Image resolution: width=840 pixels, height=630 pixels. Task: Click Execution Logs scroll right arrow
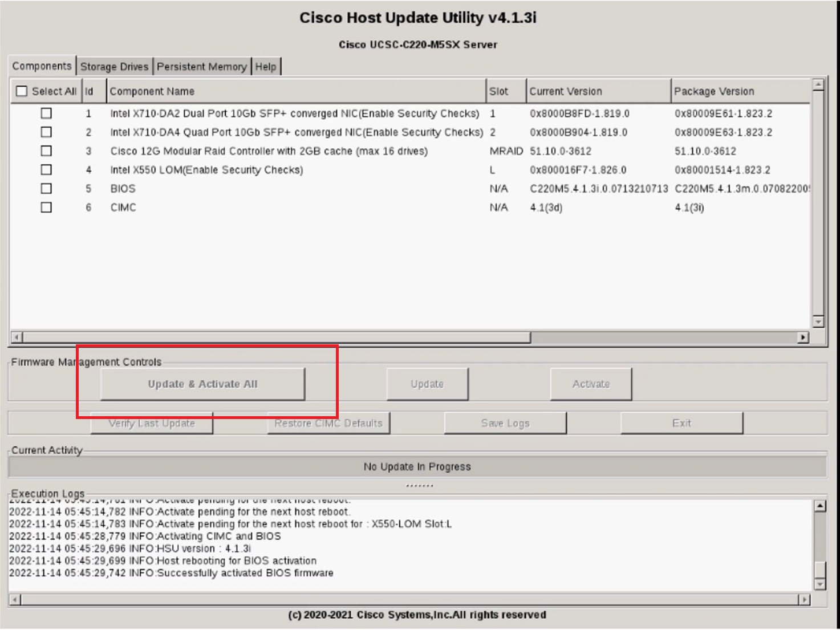point(804,599)
